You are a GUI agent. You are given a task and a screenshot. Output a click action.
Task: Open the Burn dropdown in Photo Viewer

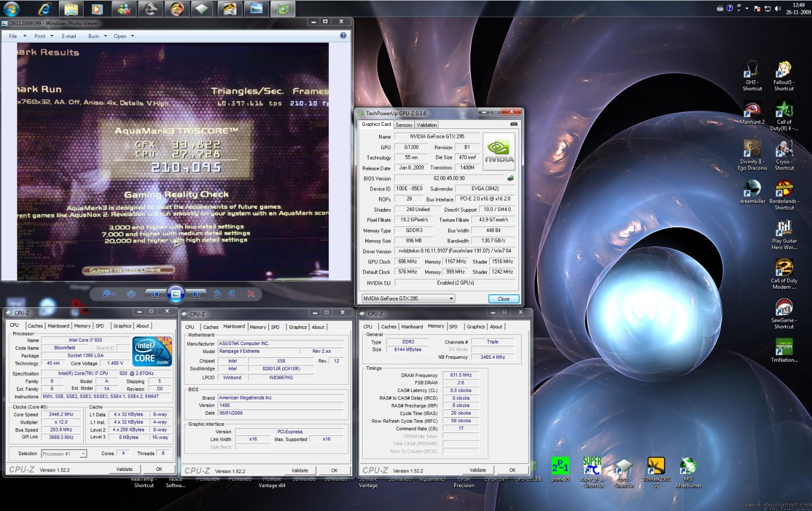[97, 36]
